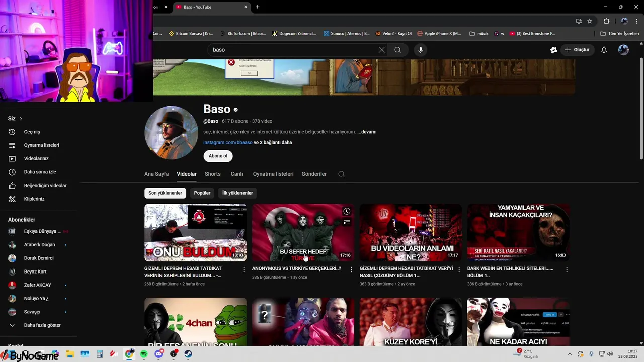644x362 pixels.
Task: Open the YouTube account avatar menu
Action: (623, 50)
